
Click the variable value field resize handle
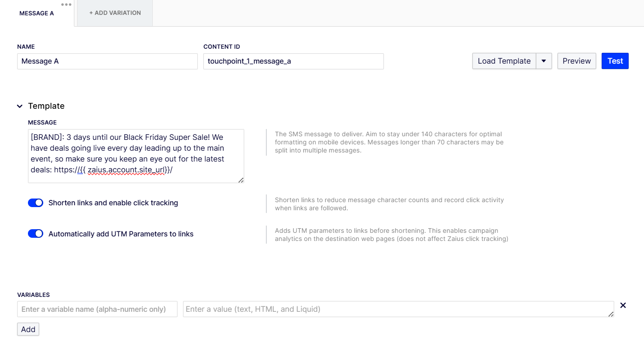(x=611, y=314)
